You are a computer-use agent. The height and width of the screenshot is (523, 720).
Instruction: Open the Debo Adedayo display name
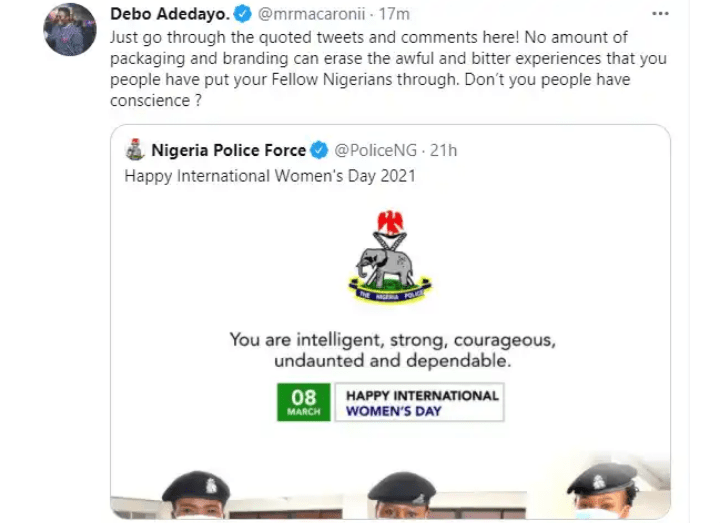(172, 16)
